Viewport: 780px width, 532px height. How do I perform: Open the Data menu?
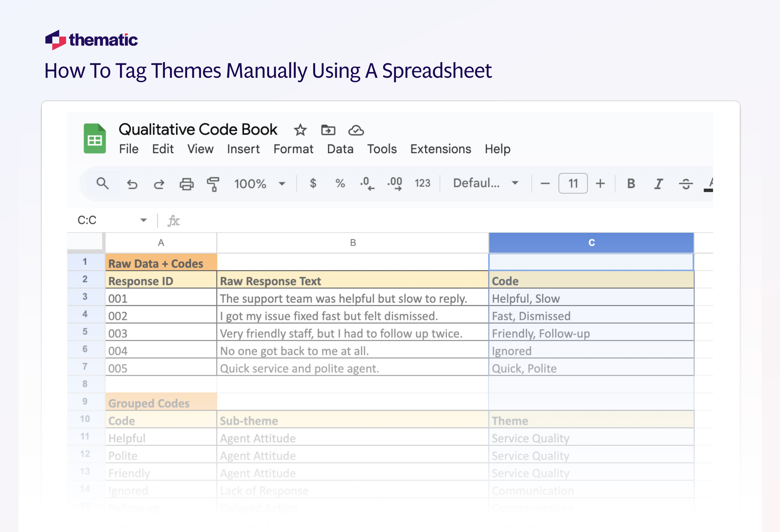(x=340, y=149)
